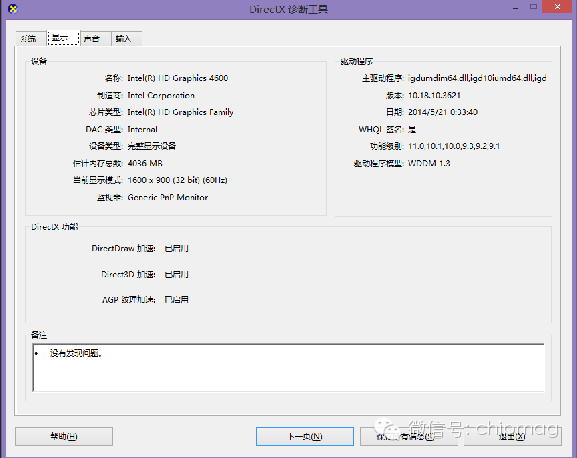577x458 pixels.
Task: Click the "当前显示模式:" label
Action: [x=98, y=180]
